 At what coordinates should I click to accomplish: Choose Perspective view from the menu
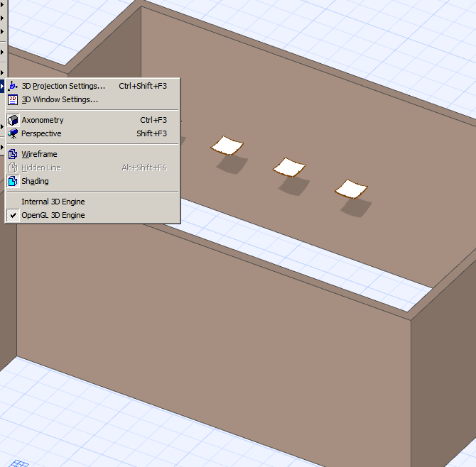92,133
